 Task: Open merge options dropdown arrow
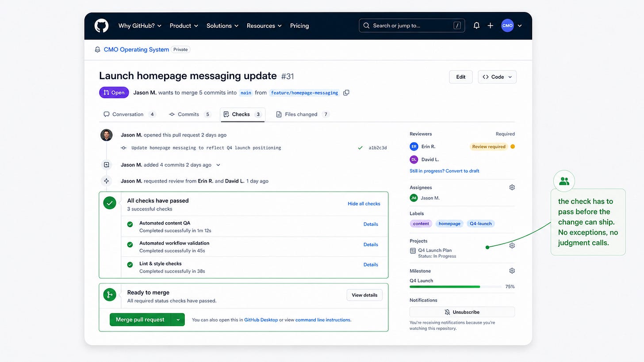(x=178, y=320)
